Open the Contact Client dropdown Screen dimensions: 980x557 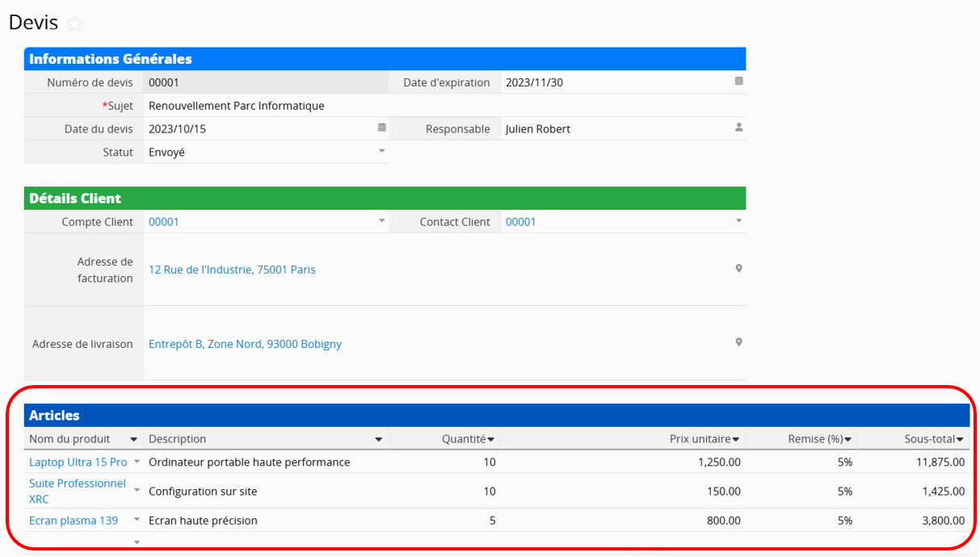coord(738,221)
